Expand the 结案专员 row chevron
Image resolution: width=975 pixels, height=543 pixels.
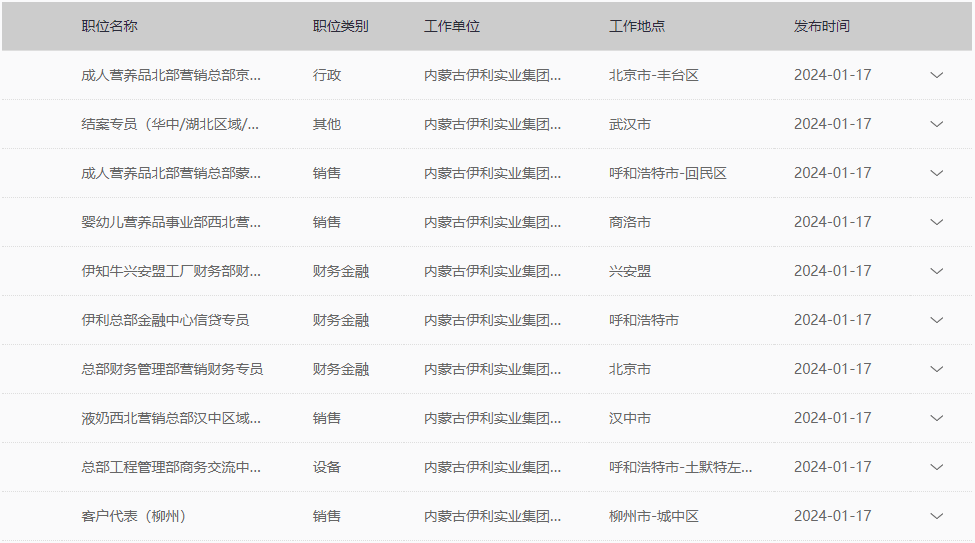(936, 124)
